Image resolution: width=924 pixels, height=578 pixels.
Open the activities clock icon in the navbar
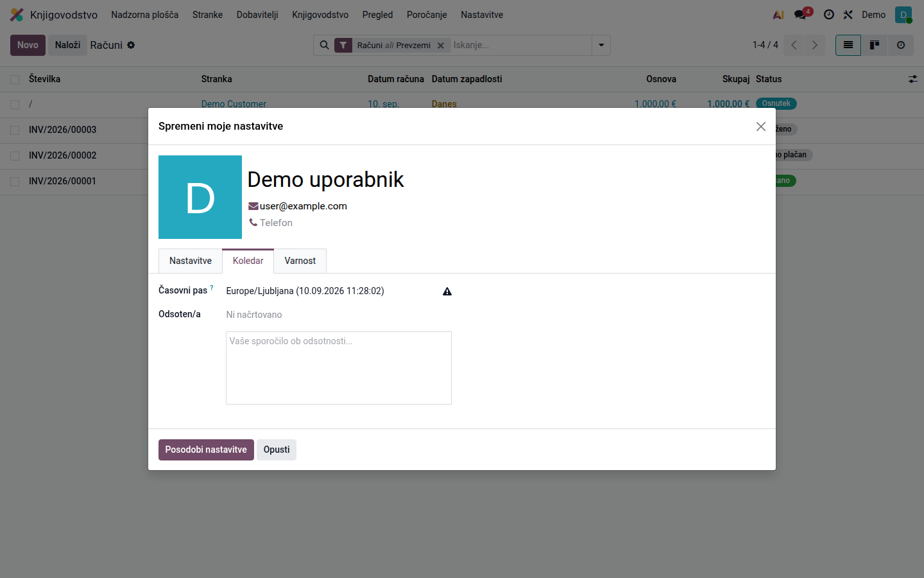coord(829,15)
